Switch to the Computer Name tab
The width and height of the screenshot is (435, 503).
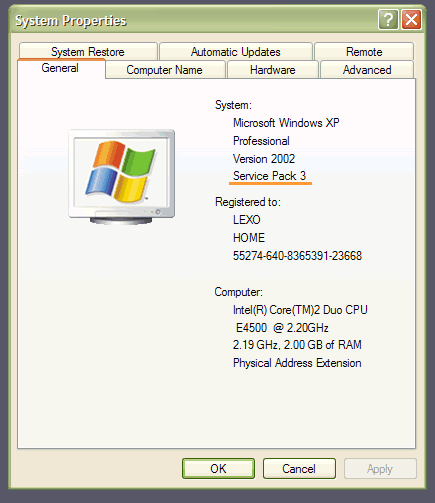click(x=165, y=70)
